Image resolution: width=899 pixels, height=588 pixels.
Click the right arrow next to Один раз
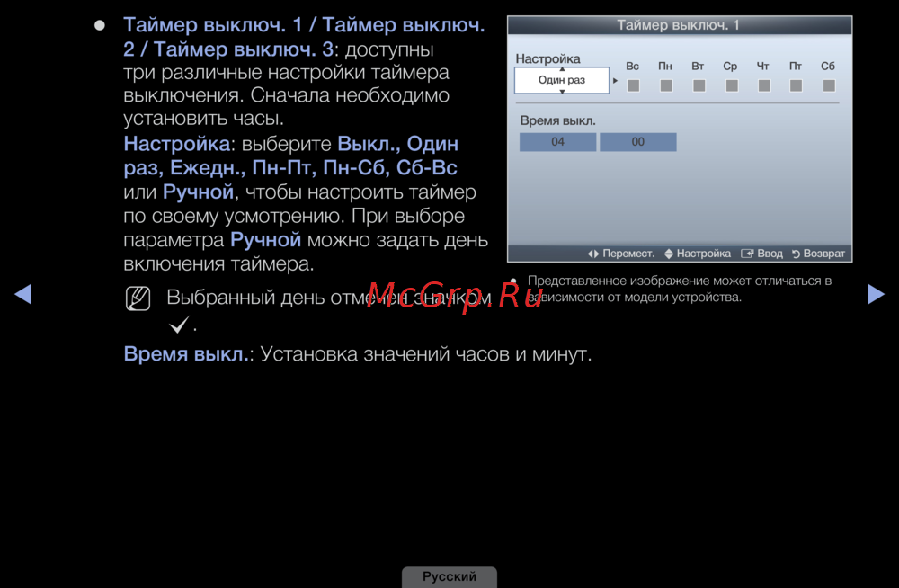point(616,81)
